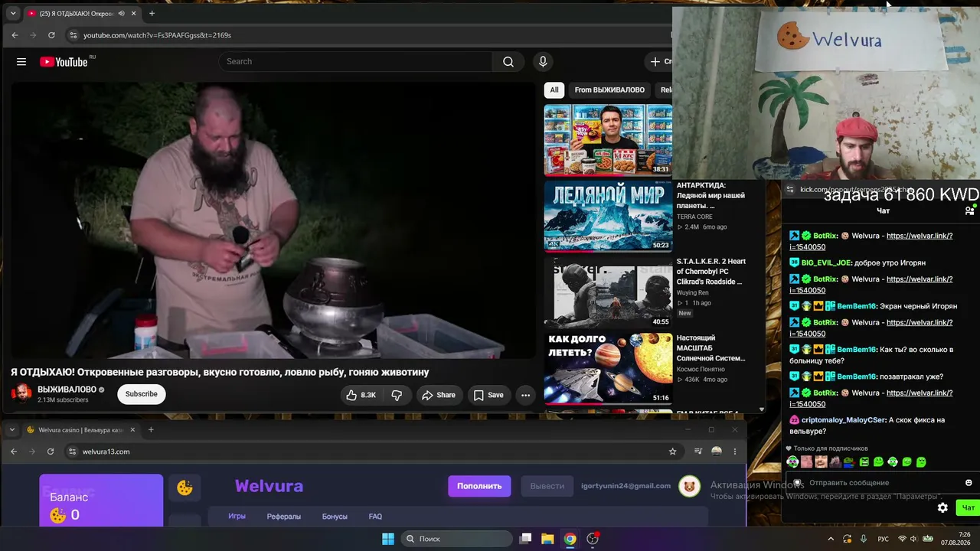
Task: Go back in the Welvura browser window
Action: pyautogui.click(x=14, y=452)
